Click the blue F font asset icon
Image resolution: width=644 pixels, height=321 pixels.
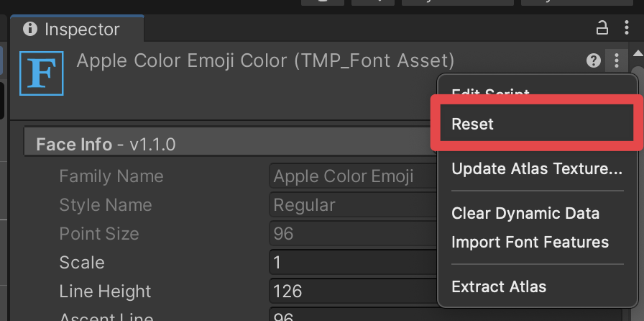coord(42,73)
